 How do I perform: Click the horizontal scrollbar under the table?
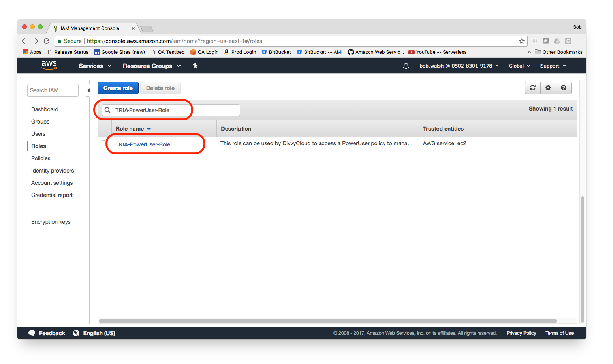327,321
